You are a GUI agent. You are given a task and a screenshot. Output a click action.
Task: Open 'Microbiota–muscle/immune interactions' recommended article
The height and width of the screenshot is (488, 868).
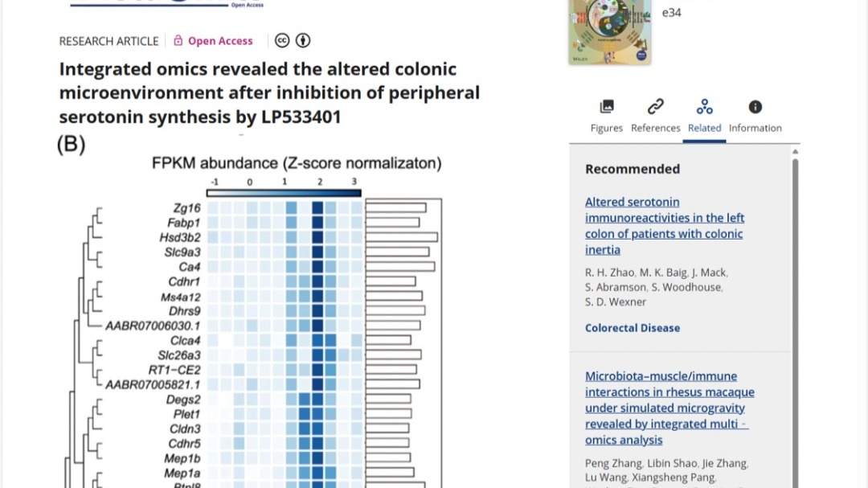coord(669,408)
